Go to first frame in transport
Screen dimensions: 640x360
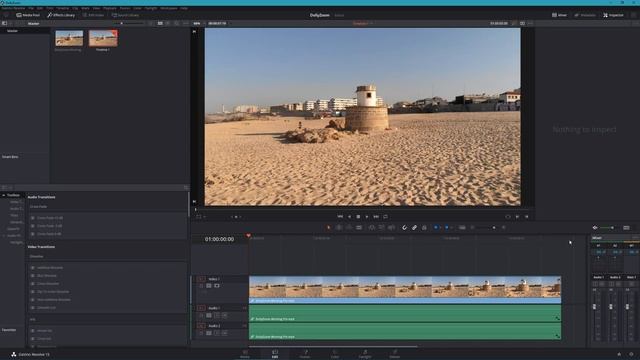pyautogui.click(x=340, y=217)
